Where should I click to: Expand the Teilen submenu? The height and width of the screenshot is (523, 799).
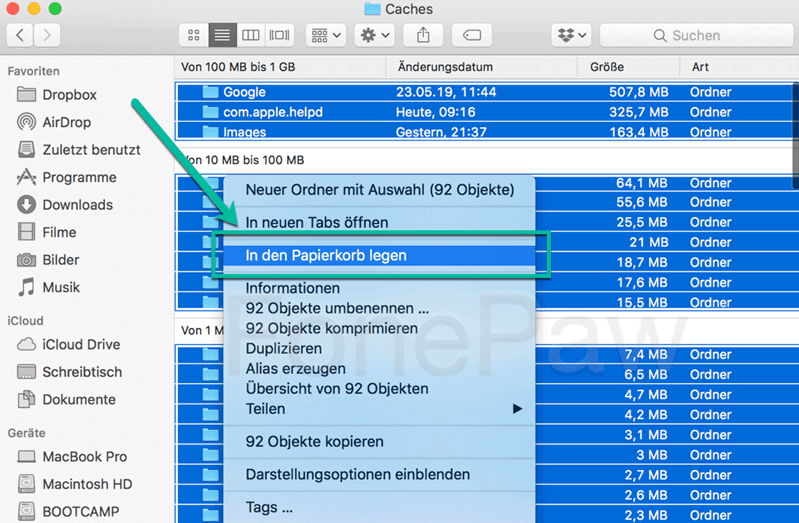[x=380, y=409]
